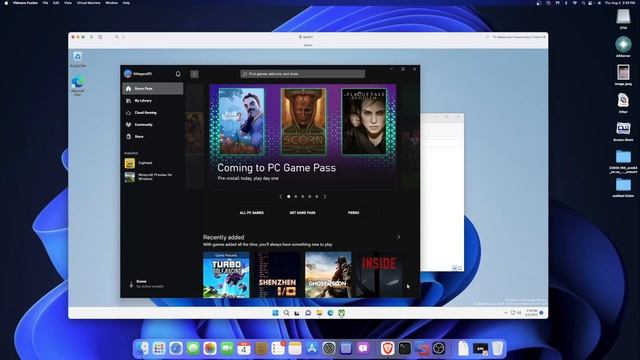Open Safari from the Dock
This screenshot has width=640, height=360.
(x=176, y=348)
